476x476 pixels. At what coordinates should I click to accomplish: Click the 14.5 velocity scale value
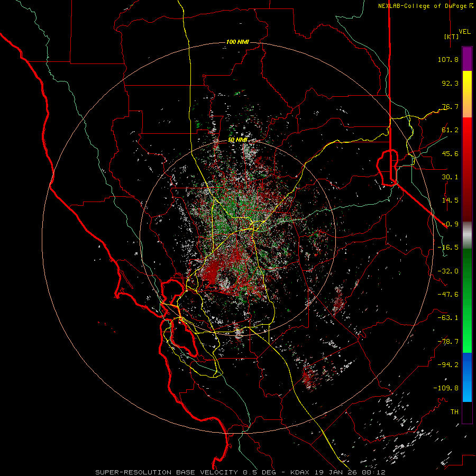450,200
